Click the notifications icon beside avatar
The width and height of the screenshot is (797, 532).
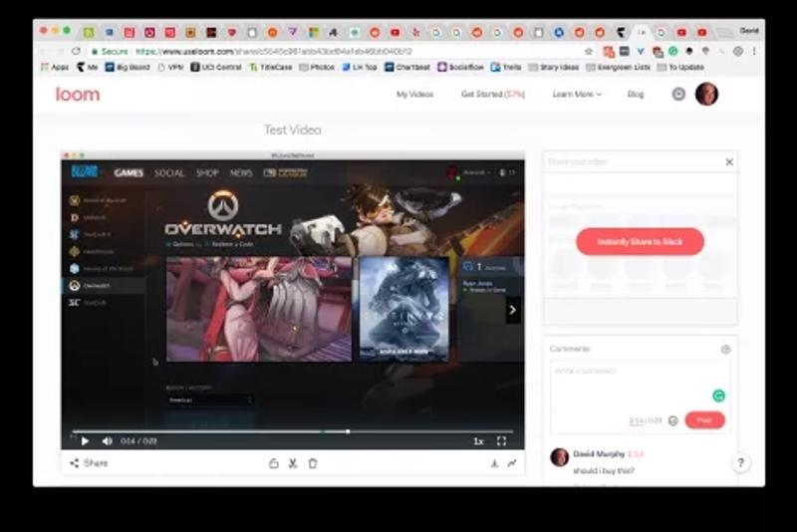point(678,94)
